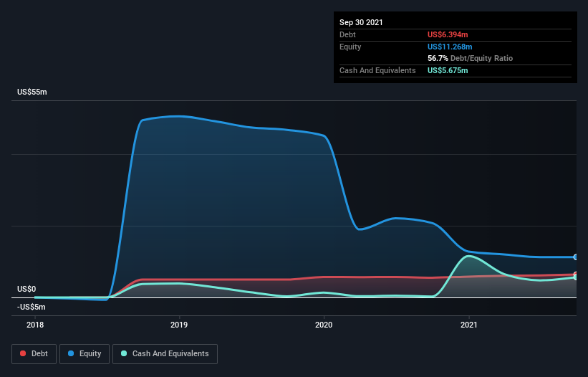
Task: Select the 2020 x-axis label
Action: (324, 325)
